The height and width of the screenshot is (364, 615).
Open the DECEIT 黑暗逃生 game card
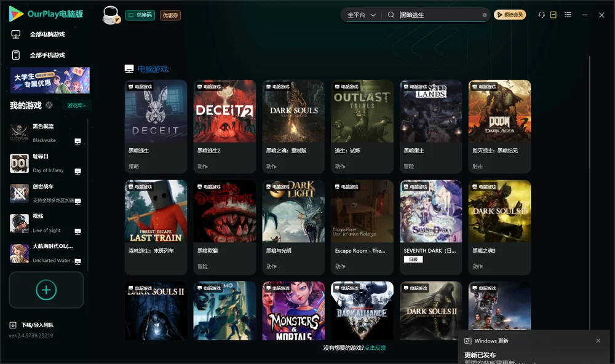point(156,126)
